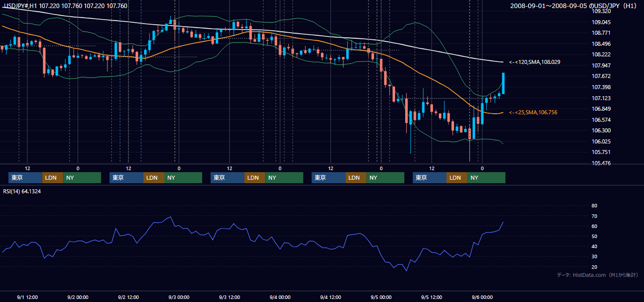Click the 107.672 price axis label
The height and width of the screenshot is (302, 644).
601,76
